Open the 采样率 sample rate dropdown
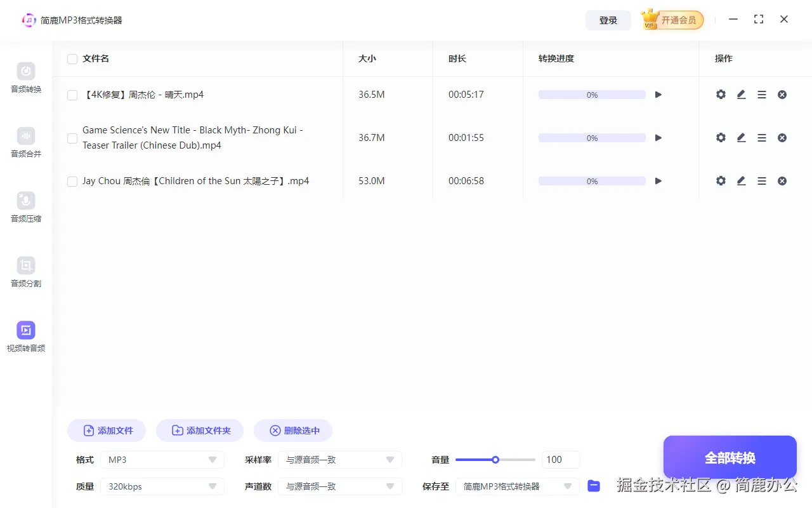Image resolution: width=812 pixels, height=508 pixels. (340, 459)
